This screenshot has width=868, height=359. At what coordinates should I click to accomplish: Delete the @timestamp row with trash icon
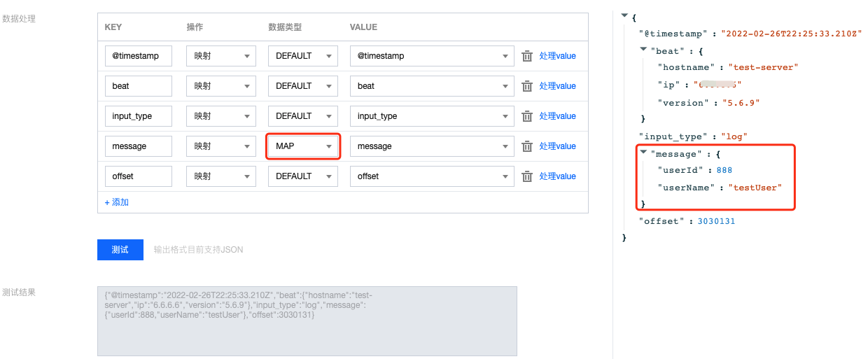[x=527, y=56]
